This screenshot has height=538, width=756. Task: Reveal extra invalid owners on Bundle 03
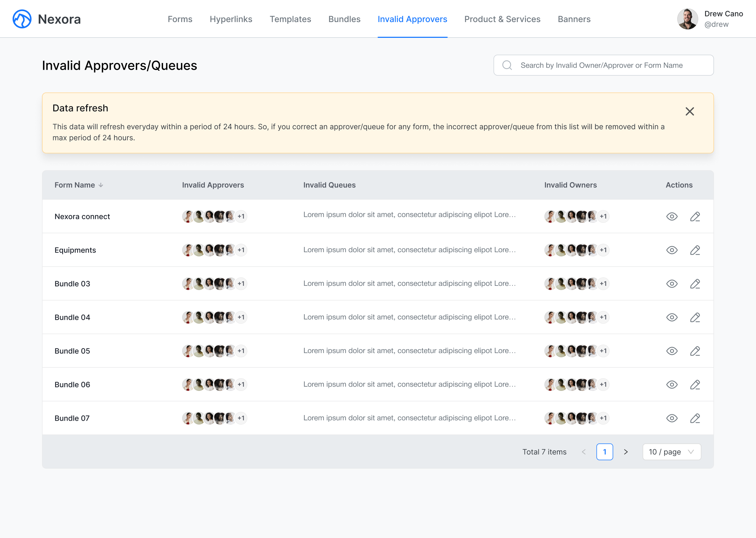pyautogui.click(x=603, y=283)
